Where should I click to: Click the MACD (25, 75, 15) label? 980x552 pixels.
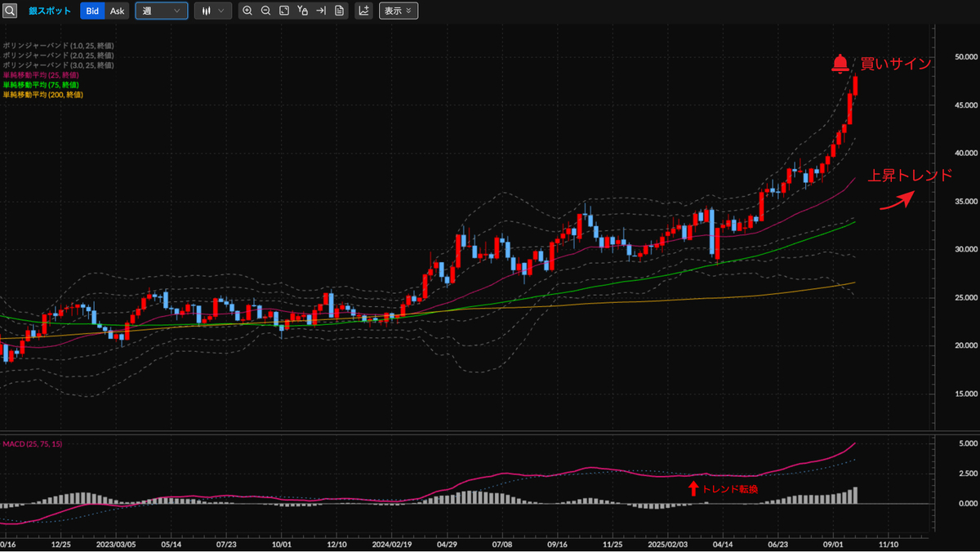pos(32,443)
